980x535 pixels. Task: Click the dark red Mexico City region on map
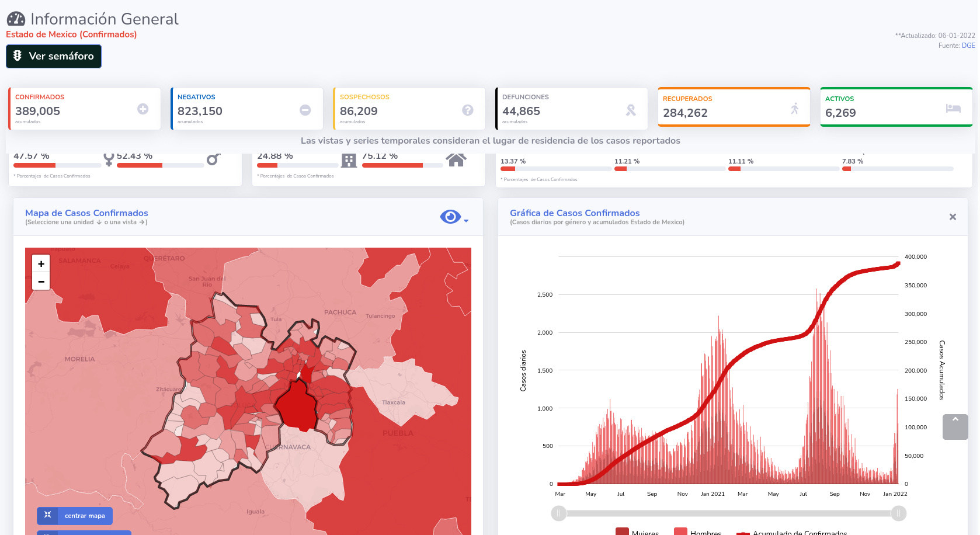pos(297,405)
